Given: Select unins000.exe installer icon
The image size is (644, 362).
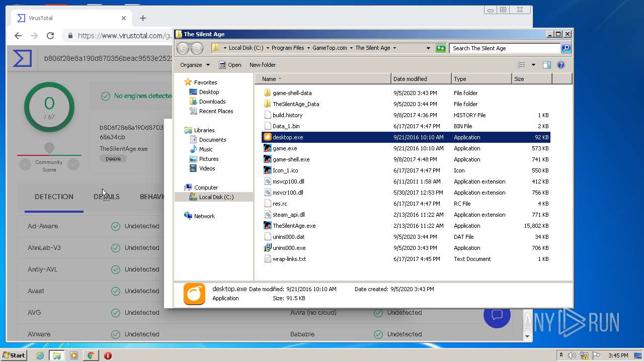Looking at the screenshot, I should [268, 248].
